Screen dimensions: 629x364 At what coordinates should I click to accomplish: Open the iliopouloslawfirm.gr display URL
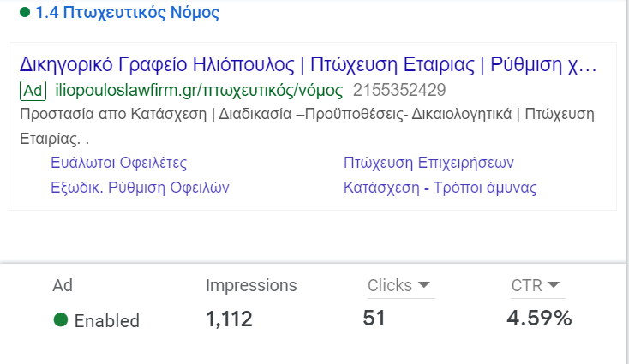199,91
